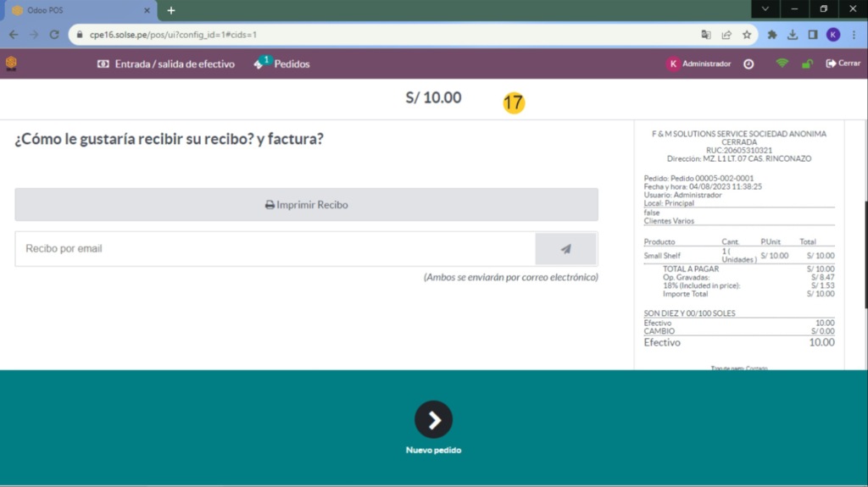Bookmark this page with the star icon
The width and height of the screenshot is (868, 487).
[747, 35]
